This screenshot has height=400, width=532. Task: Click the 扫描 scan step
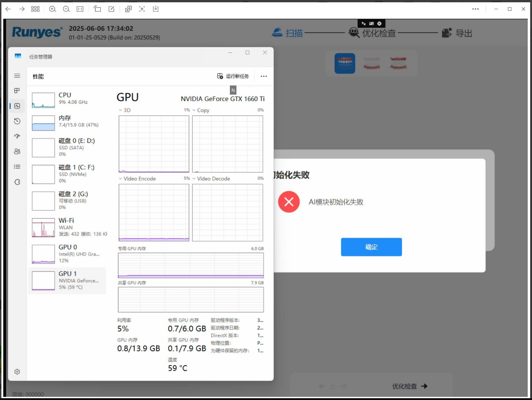point(288,33)
